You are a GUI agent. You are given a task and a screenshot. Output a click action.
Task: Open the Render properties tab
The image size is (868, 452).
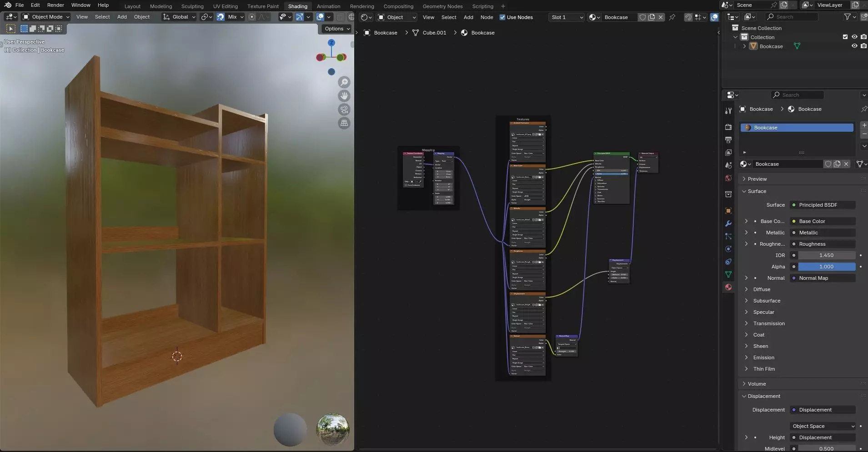tap(728, 127)
